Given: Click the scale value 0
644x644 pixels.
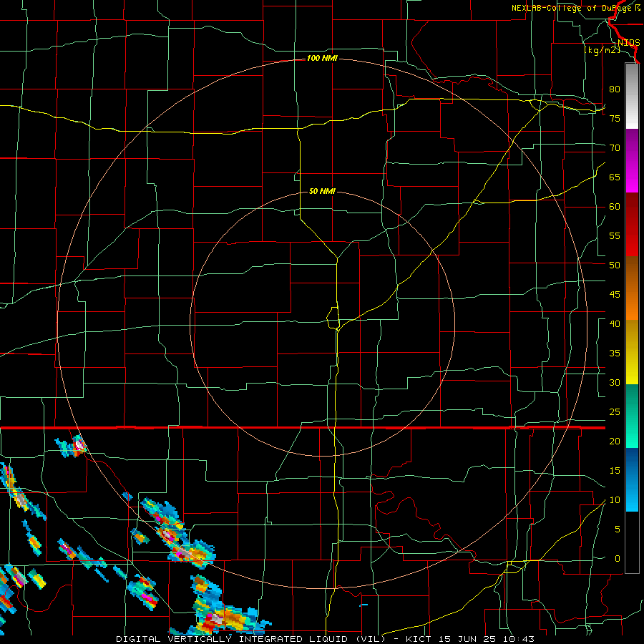Looking at the screenshot, I should tap(618, 559).
